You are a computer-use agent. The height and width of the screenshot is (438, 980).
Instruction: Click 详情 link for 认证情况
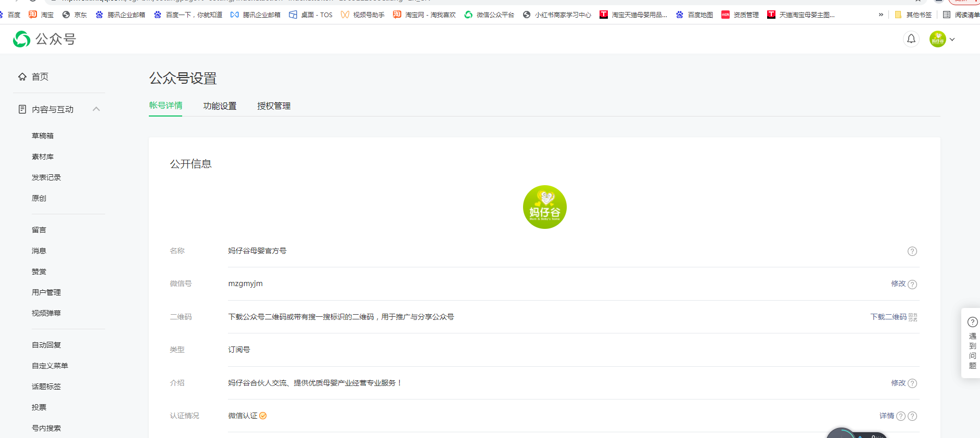(x=887, y=416)
